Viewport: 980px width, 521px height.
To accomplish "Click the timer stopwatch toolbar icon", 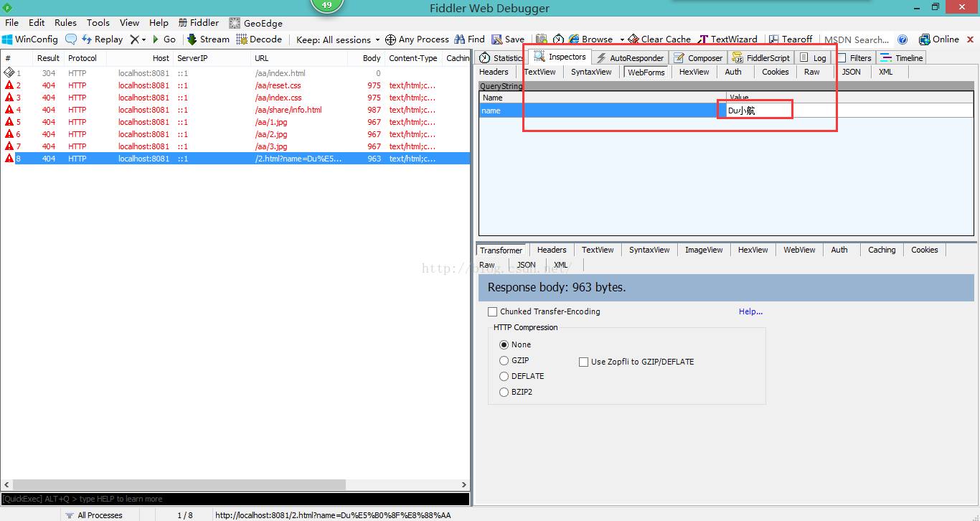I will [557, 39].
